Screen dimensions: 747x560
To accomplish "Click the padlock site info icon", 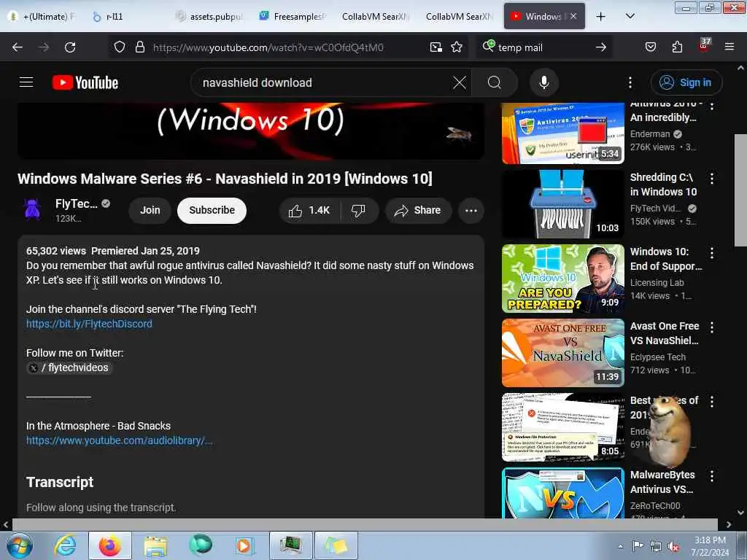I will [139, 47].
